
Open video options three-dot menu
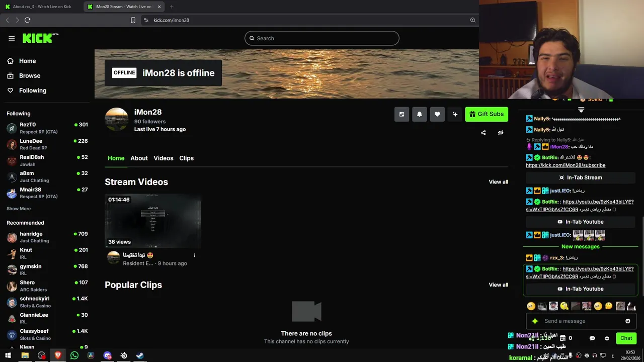point(194,255)
